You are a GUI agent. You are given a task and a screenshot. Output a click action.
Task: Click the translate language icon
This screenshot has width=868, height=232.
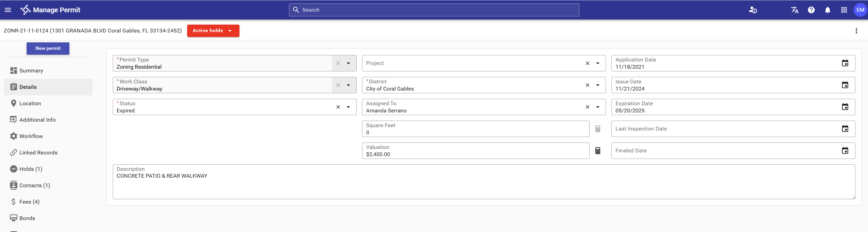tap(795, 10)
